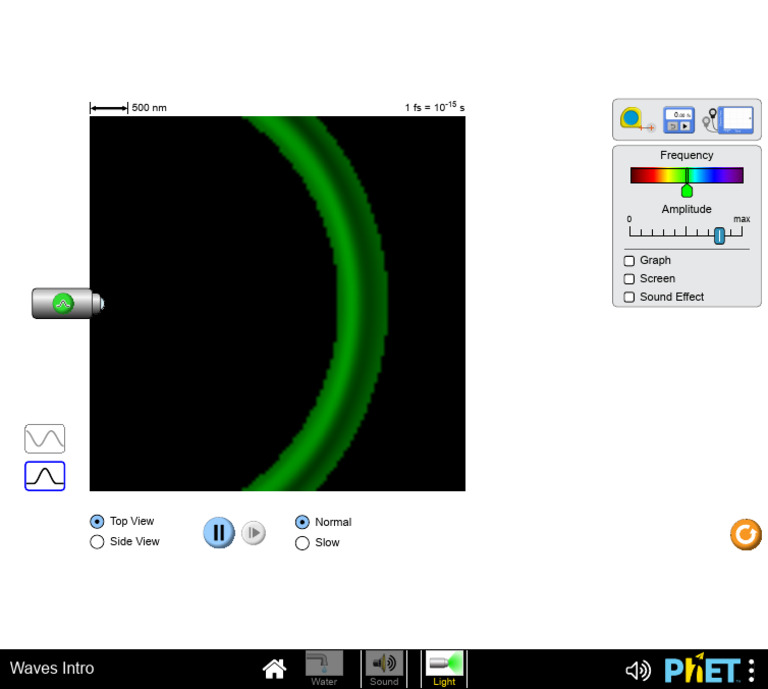
Task: Select the wave meter probe tool
Action: click(x=728, y=120)
